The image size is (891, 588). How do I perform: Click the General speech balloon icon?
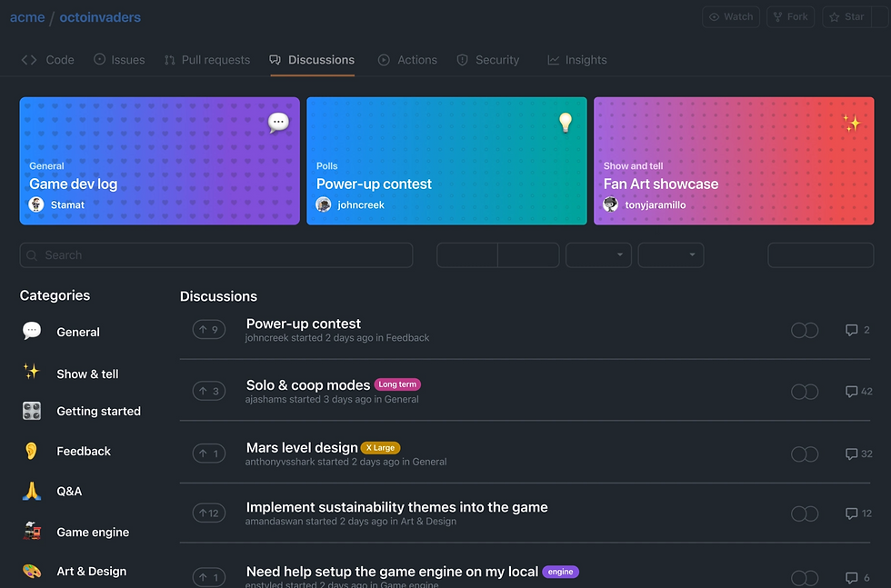point(32,331)
